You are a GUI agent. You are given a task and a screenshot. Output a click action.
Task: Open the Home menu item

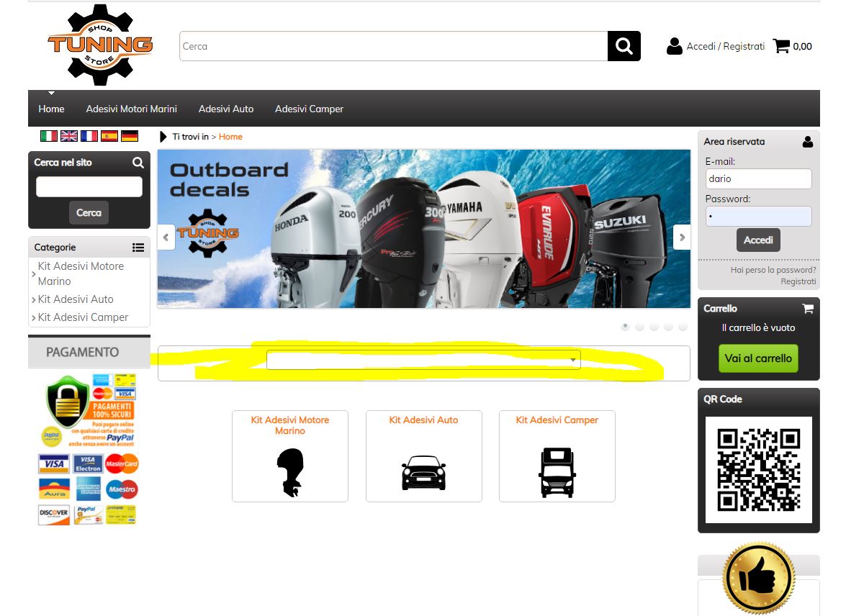click(x=51, y=109)
